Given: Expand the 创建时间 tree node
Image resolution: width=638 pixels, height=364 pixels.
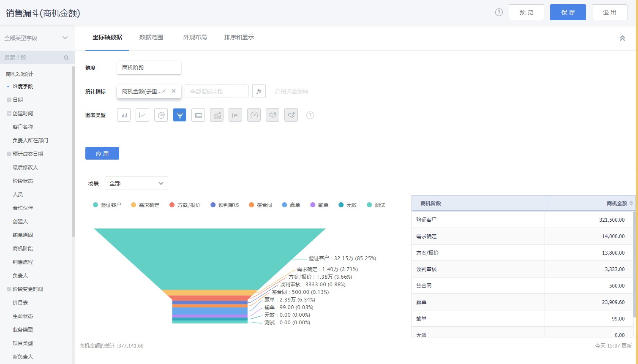Looking at the screenshot, I should coord(9,113).
